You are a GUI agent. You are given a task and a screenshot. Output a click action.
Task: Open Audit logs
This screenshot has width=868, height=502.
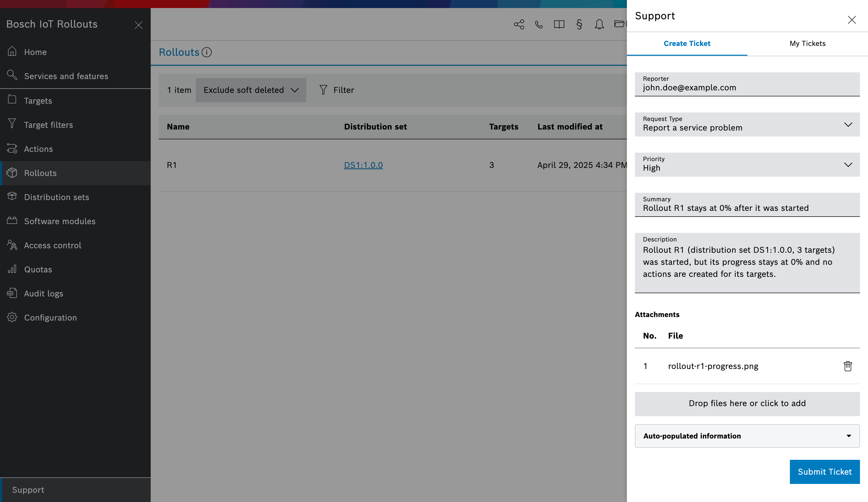click(75, 293)
